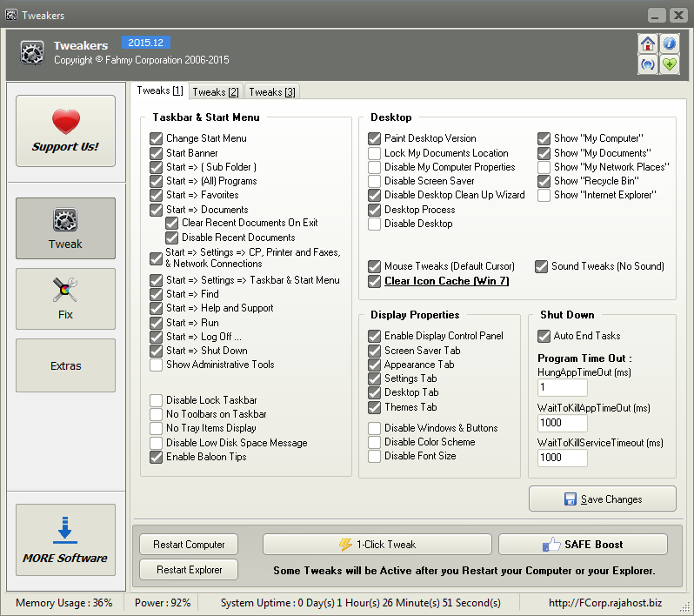The height and width of the screenshot is (616, 694).
Task: Click the WaitToKillAppTimeOut input field
Action: [562, 423]
